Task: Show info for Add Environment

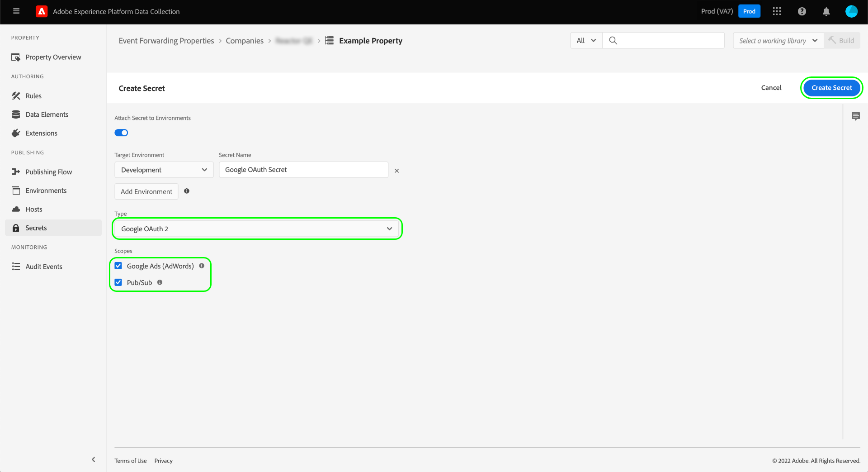Action: click(187, 191)
